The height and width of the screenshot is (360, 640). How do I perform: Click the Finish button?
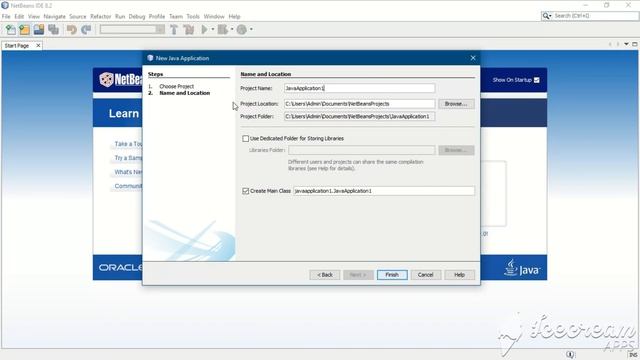click(392, 275)
